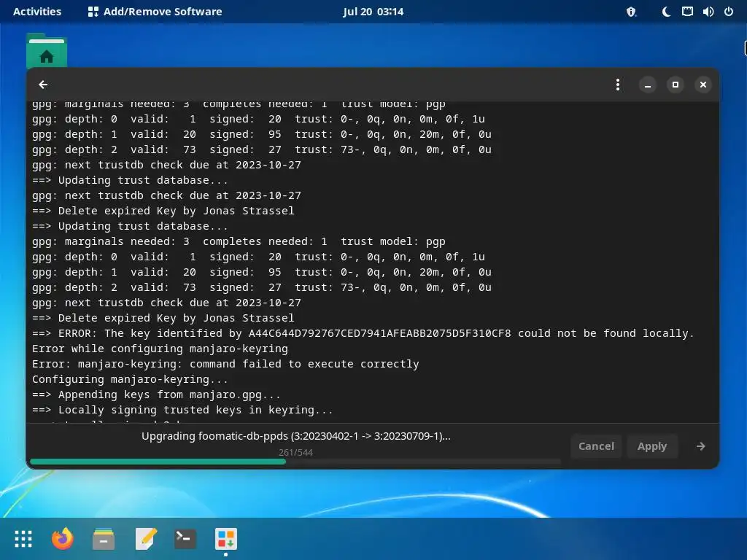Click the shield security icon in top bar
The height and width of the screenshot is (560, 747).
[631, 12]
